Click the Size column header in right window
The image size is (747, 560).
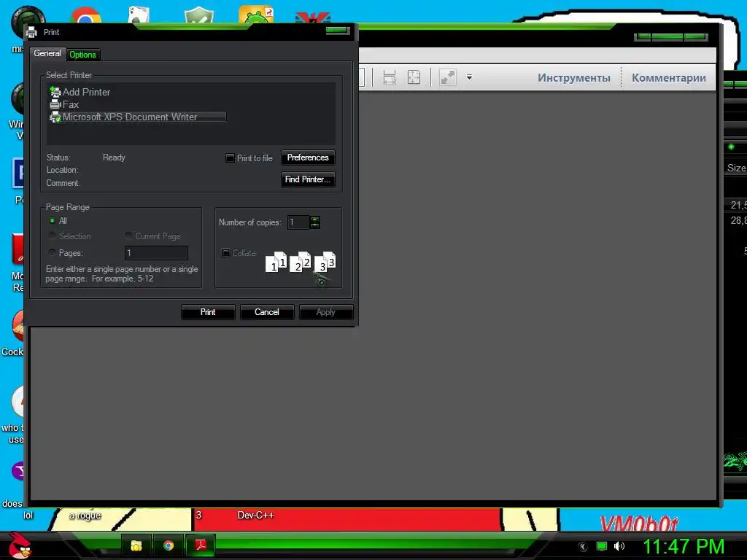736,168
